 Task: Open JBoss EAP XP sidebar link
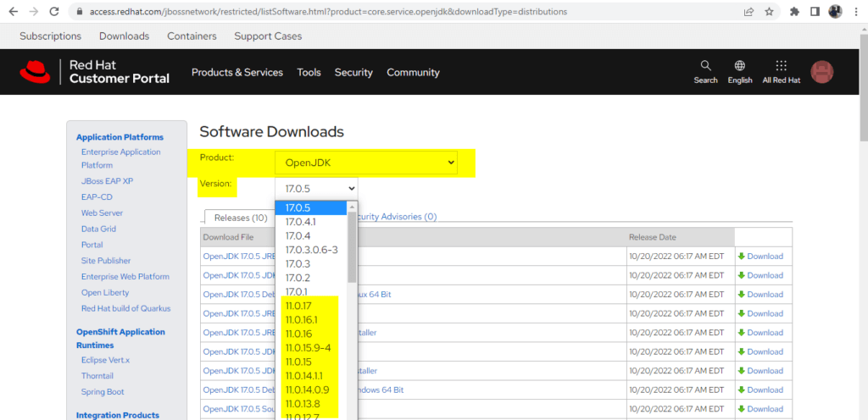coord(107,180)
